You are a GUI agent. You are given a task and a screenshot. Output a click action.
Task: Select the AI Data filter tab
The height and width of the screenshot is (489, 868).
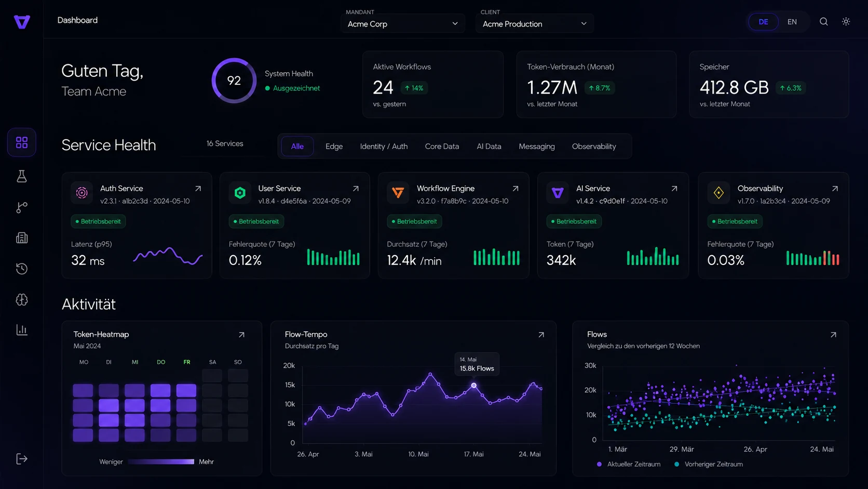[489, 147]
